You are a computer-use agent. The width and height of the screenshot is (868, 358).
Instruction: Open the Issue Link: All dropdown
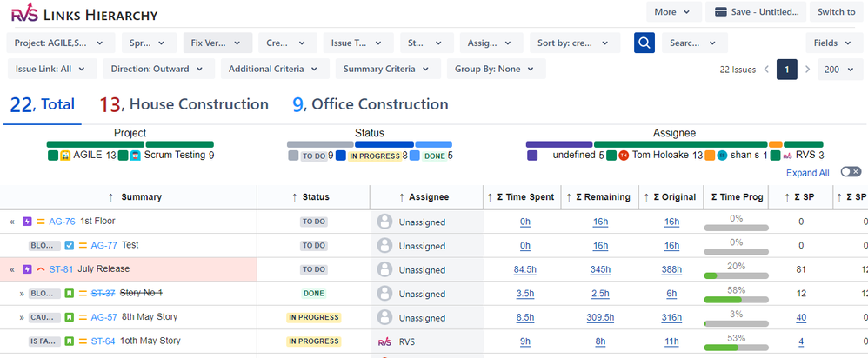[x=50, y=70]
